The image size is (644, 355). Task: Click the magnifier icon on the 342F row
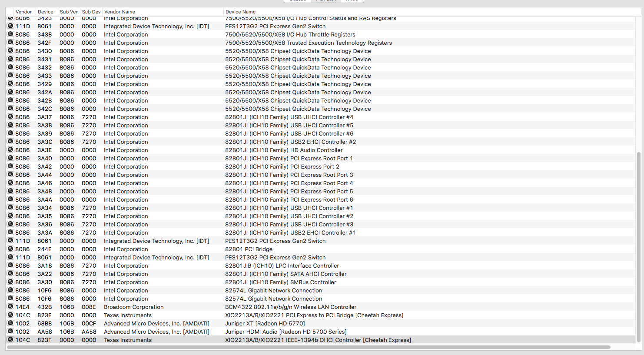point(10,42)
